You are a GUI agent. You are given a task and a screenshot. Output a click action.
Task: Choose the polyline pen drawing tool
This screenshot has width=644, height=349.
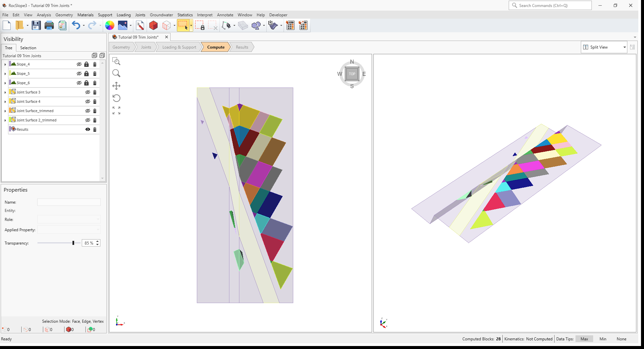click(226, 25)
